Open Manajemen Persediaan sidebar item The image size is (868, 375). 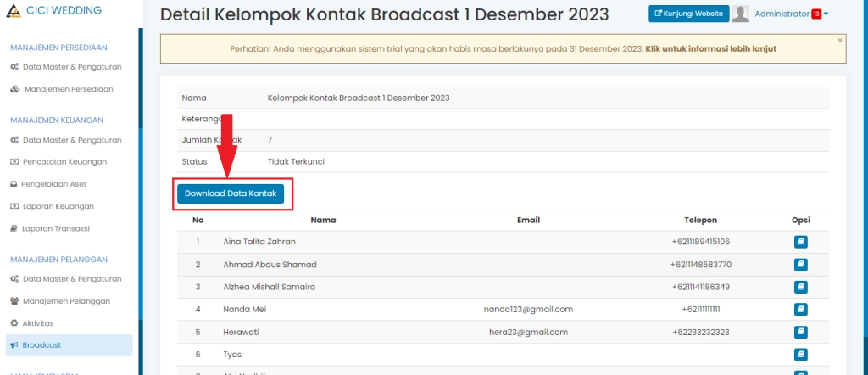(63, 89)
